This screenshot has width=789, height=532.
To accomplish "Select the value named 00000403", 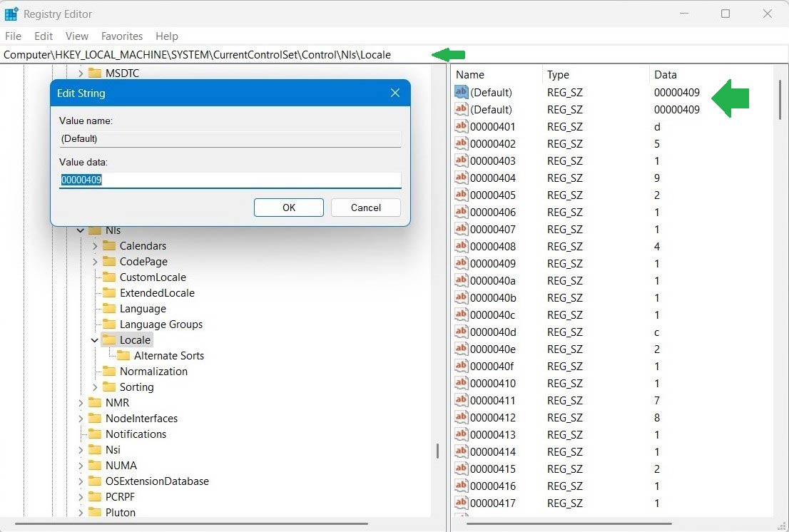I will [493, 161].
